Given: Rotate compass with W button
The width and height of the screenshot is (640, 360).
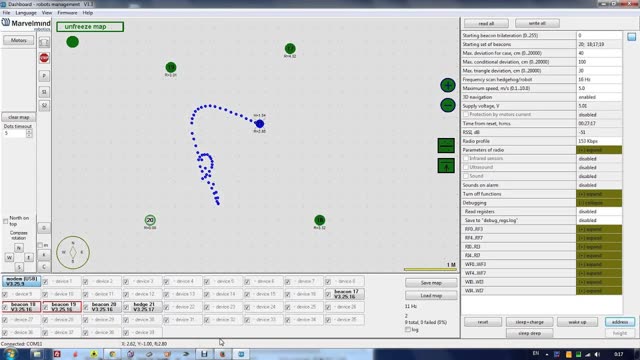Looking at the screenshot, I should click(x=9, y=258).
